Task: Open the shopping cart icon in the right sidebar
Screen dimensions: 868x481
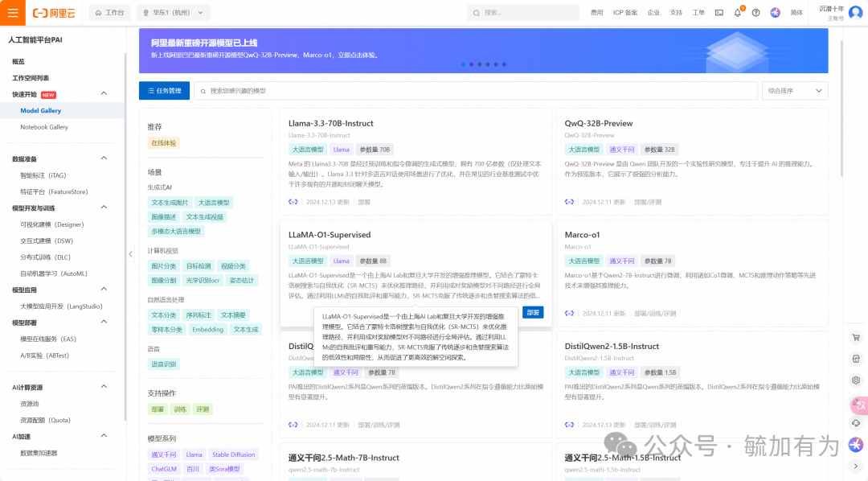Action: click(856, 337)
